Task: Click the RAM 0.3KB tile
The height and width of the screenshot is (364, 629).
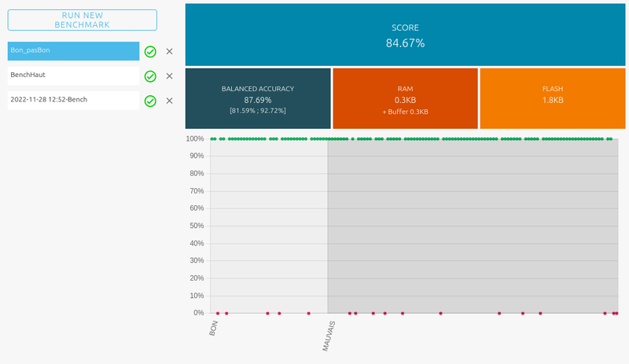Action: click(405, 98)
